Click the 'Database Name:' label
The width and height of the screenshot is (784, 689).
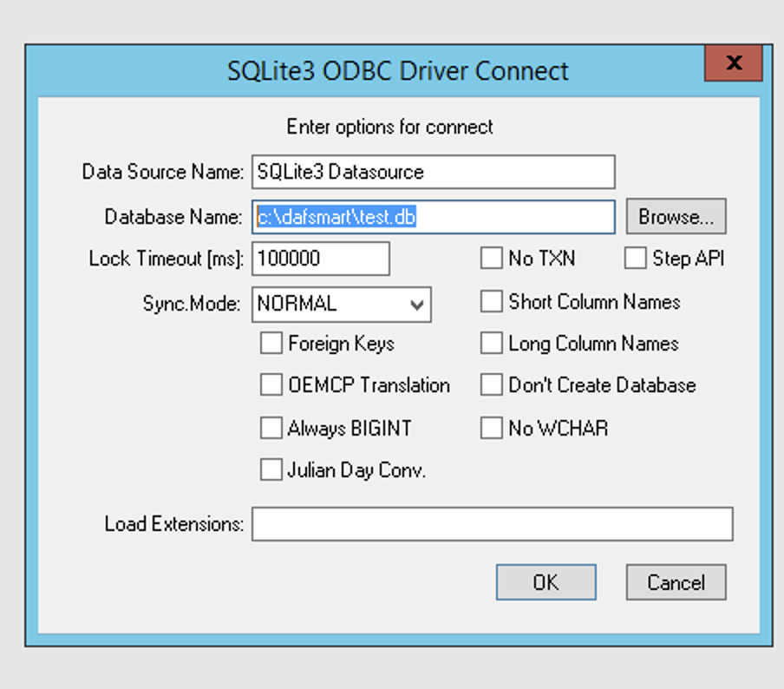click(173, 217)
